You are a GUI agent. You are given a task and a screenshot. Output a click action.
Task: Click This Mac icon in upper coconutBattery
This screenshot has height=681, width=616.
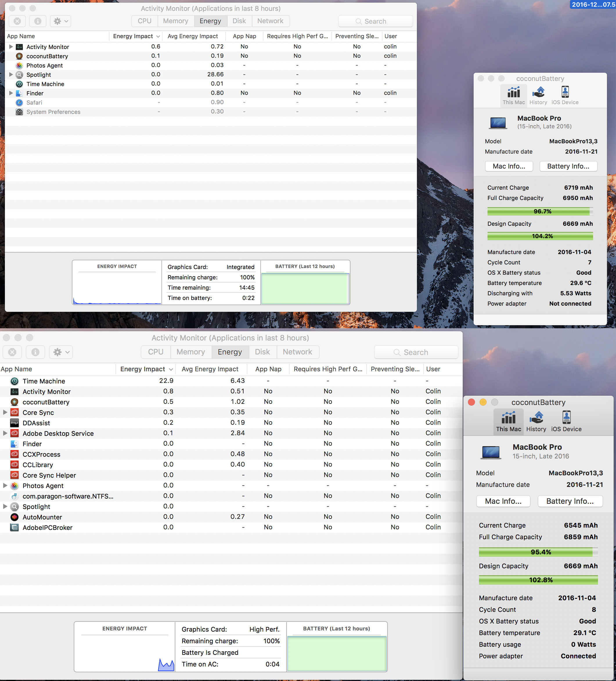[514, 92]
